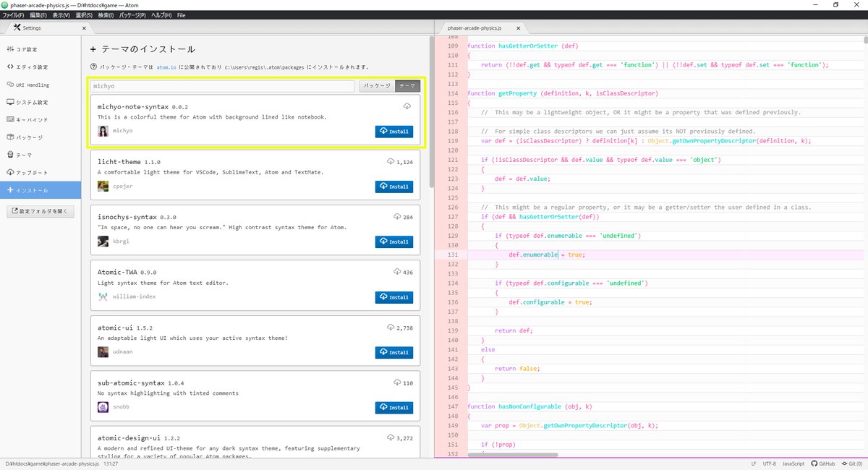Click the editor horizontal scrollbar
Viewport: 868px width, 470px height.
pos(513,455)
